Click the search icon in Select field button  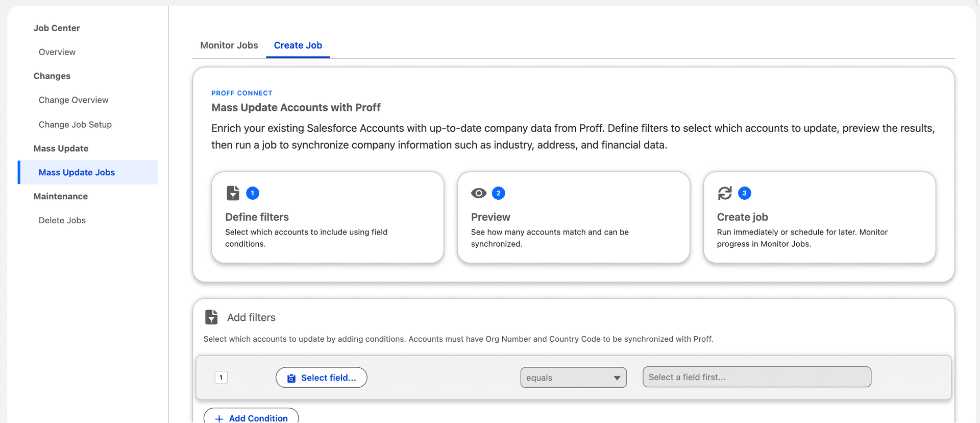[x=291, y=378]
